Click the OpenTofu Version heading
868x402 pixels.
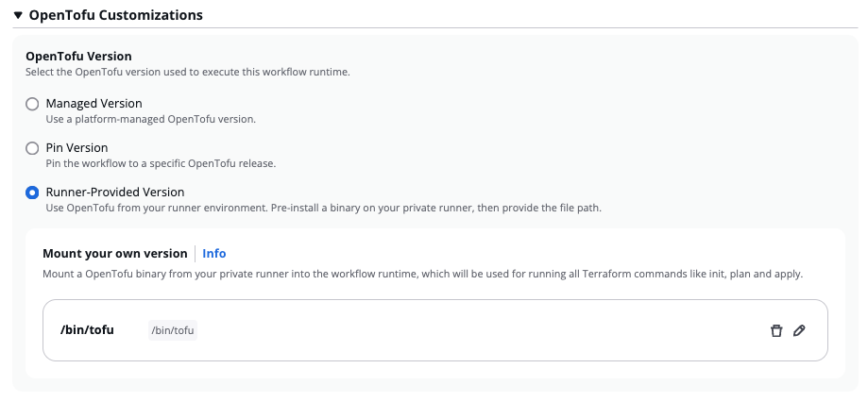pyautogui.click(x=78, y=56)
